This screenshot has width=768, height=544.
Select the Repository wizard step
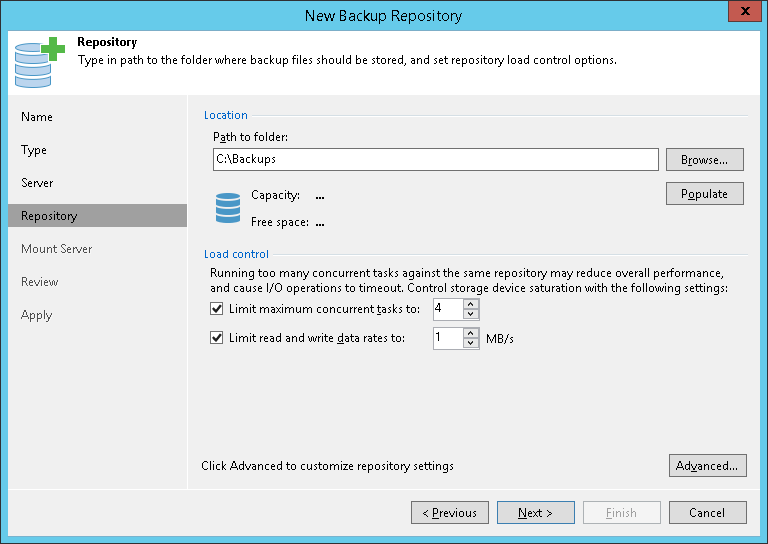(49, 216)
